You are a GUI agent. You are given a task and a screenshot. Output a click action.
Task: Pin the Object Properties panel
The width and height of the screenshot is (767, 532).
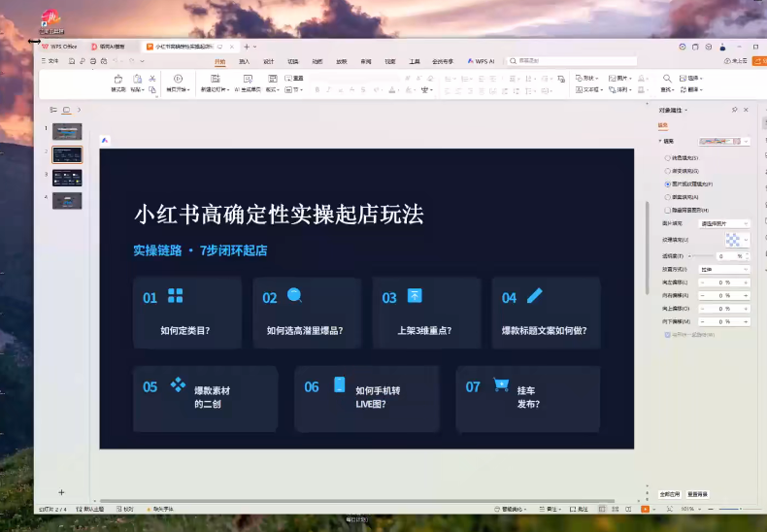[x=734, y=110]
